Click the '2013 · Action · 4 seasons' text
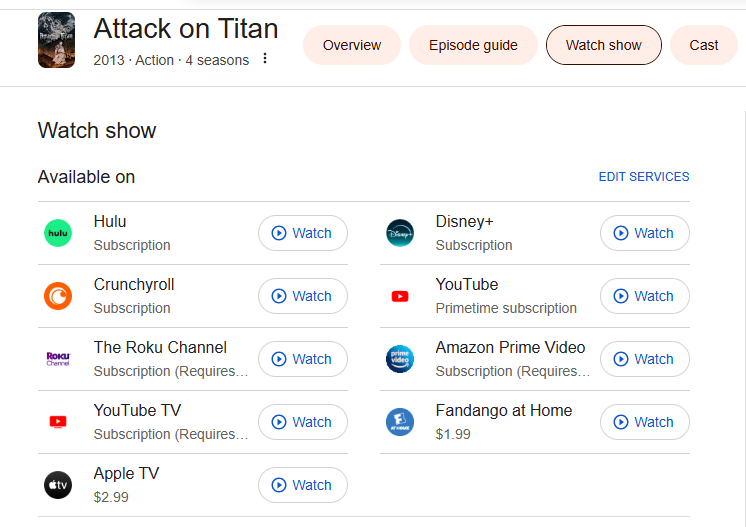The height and width of the screenshot is (527, 746). tap(171, 60)
